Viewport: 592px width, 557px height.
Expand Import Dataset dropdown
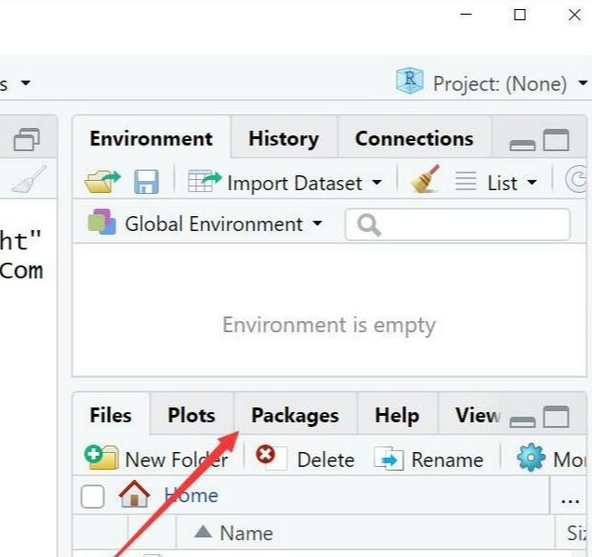[285, 183]
